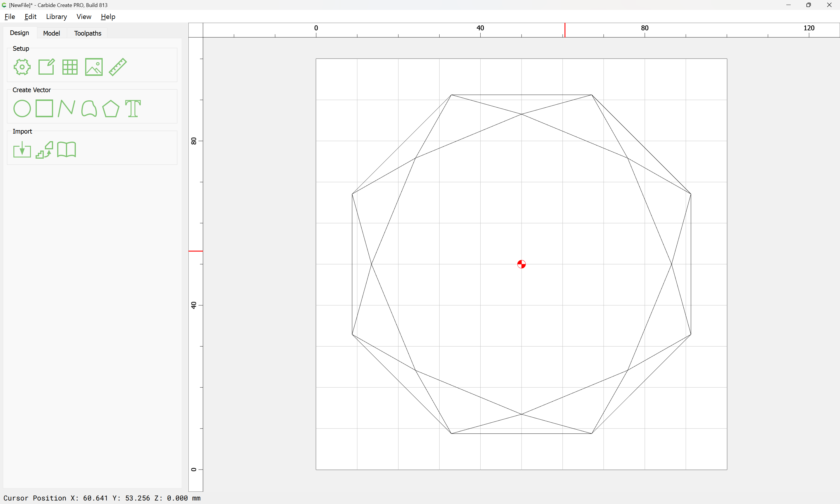Open the grid settings icon

coord(70,67)
